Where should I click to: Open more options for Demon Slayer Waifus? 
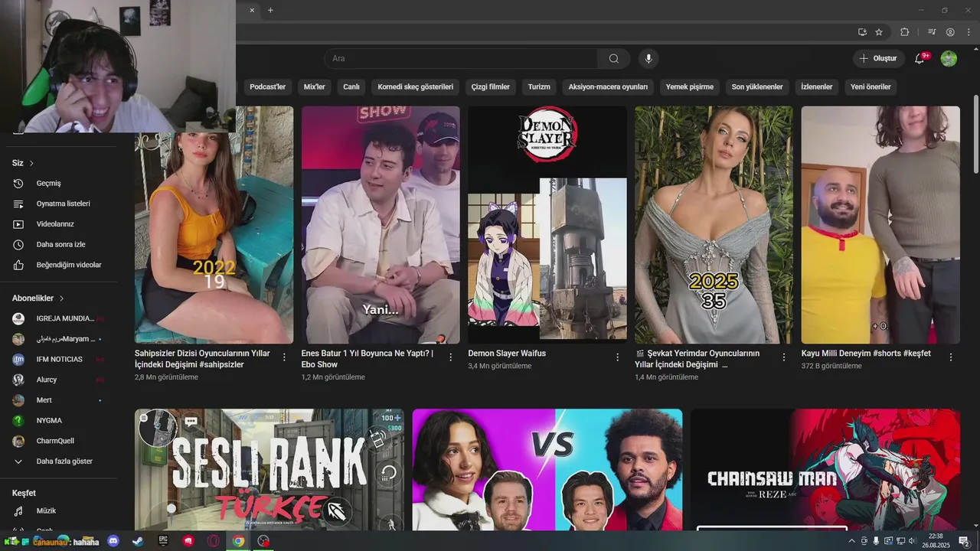pyautogui.click(x=617, y=357)
